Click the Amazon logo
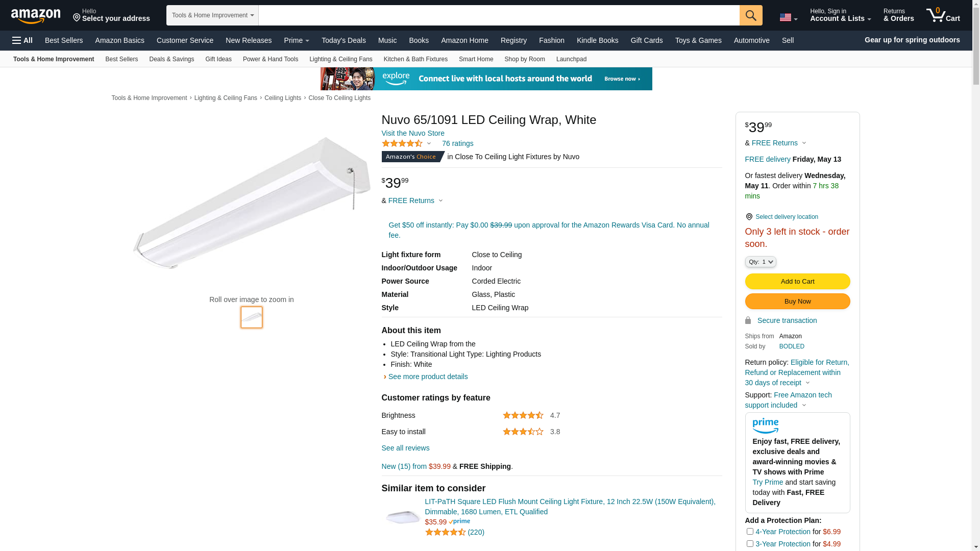 point(36,16)
